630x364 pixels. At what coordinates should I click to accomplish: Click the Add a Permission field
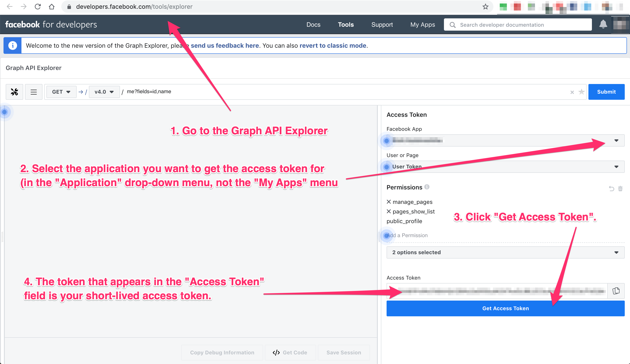coord(505,235)
